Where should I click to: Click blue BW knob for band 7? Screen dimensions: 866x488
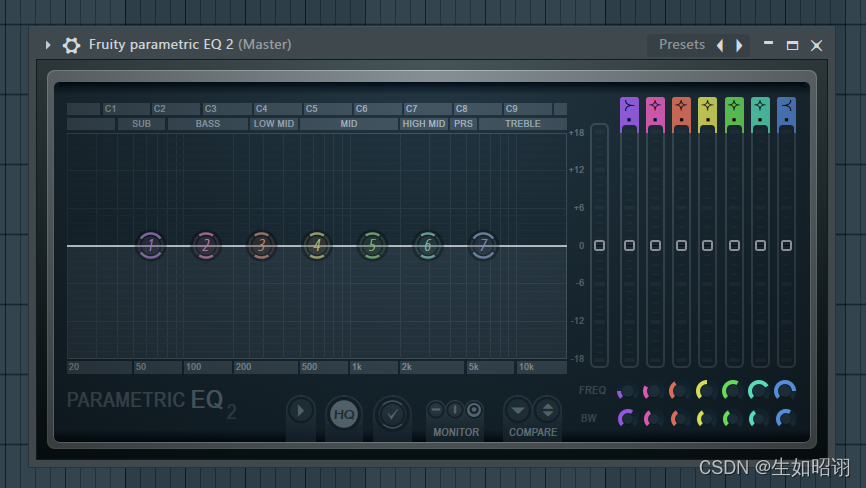point(784,418)
